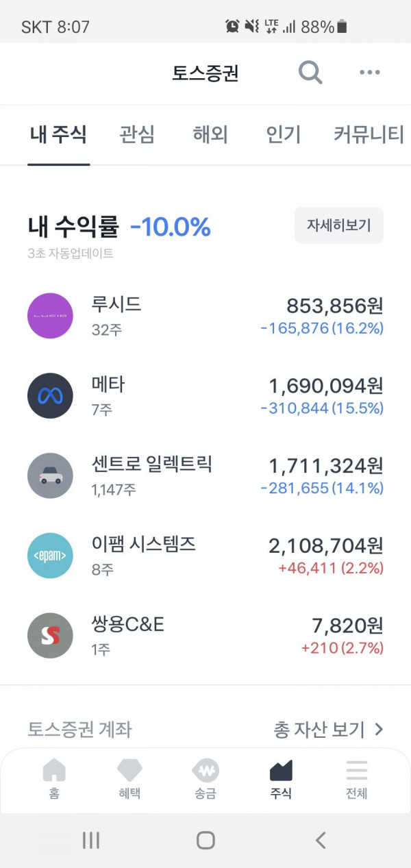The width and height of the screenshot is (411, 868).
Task: Open the 메타 stock row value 1,690,094원
Action: coord(326,386)
